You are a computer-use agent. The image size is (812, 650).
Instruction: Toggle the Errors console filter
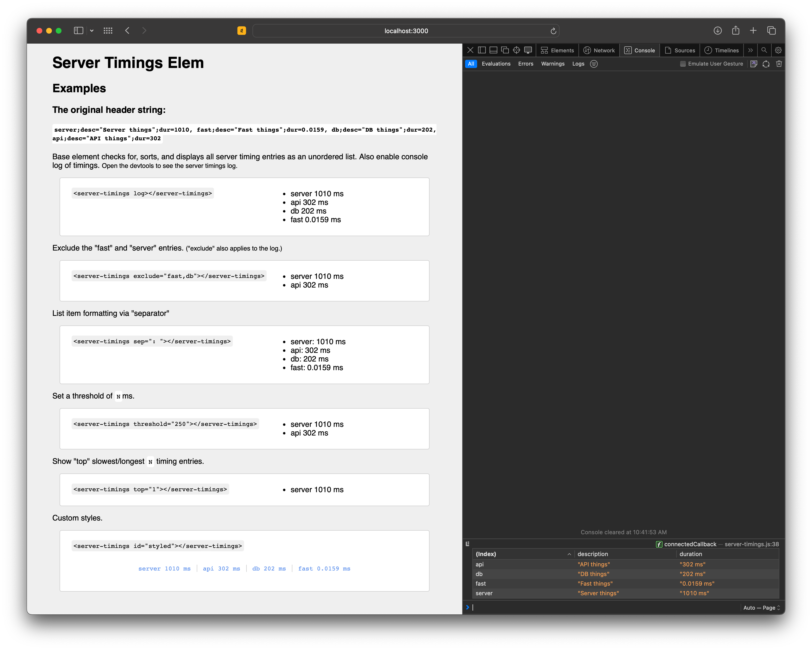(x=525, y=64)
